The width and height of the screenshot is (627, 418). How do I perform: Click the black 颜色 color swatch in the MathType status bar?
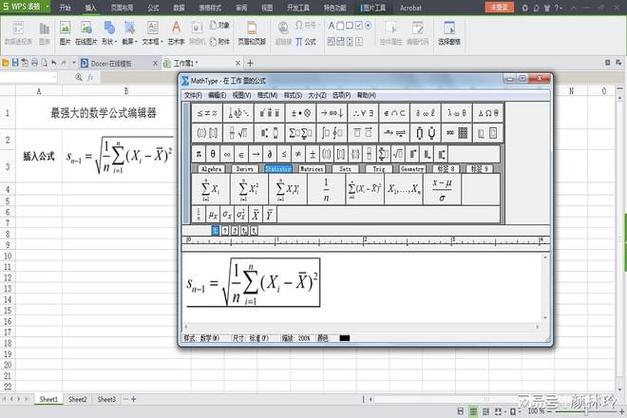[x=344, y=338]
